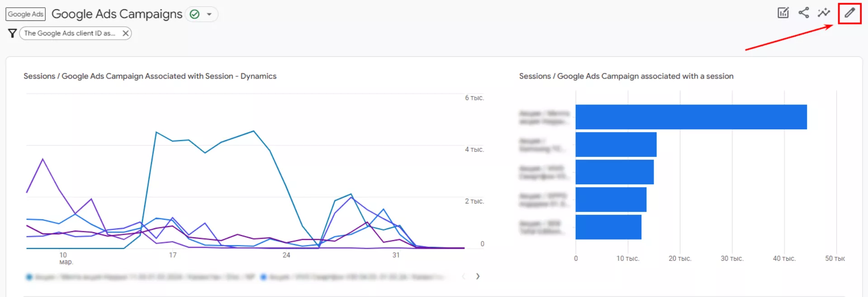868x297 pixels.
Task: Show next legend items with right chevron
Action: tap(478, 276)
